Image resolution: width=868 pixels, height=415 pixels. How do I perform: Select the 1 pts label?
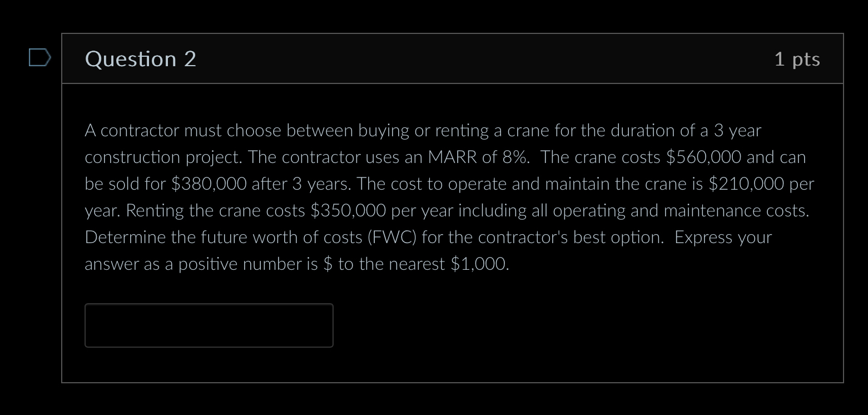[797, 58]
